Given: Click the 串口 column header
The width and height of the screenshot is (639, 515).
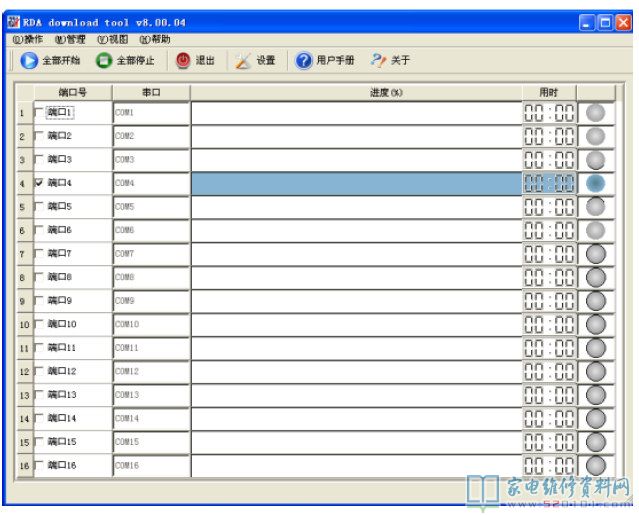Looking at the screenshot, I should point(151,93).
